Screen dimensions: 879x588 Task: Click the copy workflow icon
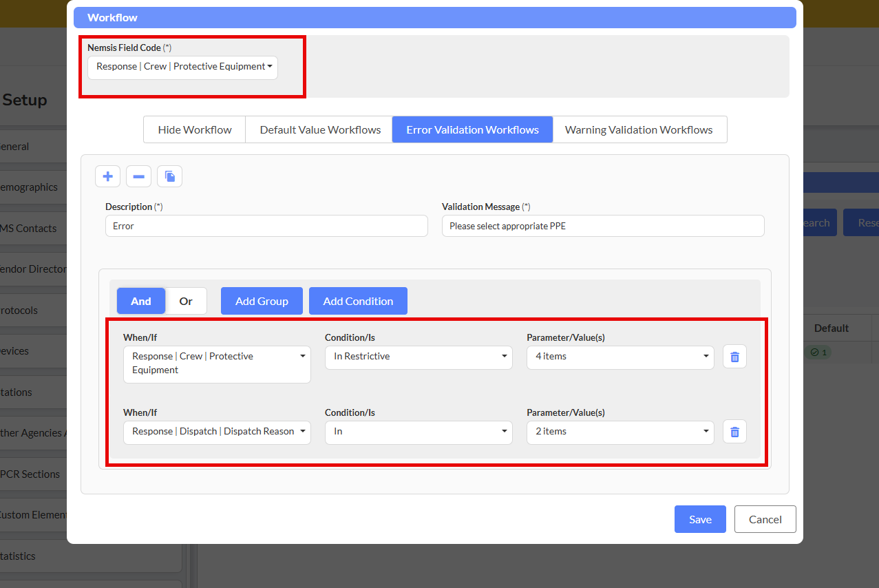pyautogui.click(x=169, y=177)
